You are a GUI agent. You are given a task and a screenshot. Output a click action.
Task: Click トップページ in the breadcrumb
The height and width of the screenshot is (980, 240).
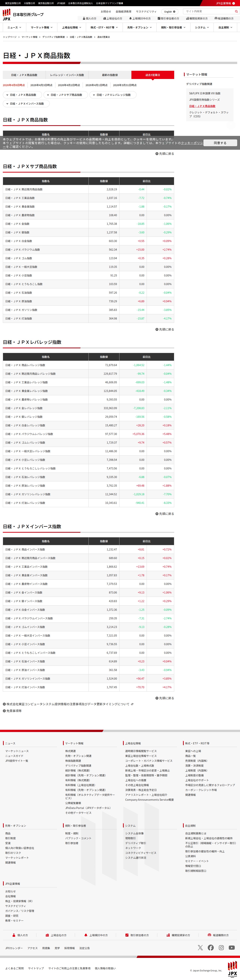10,37
